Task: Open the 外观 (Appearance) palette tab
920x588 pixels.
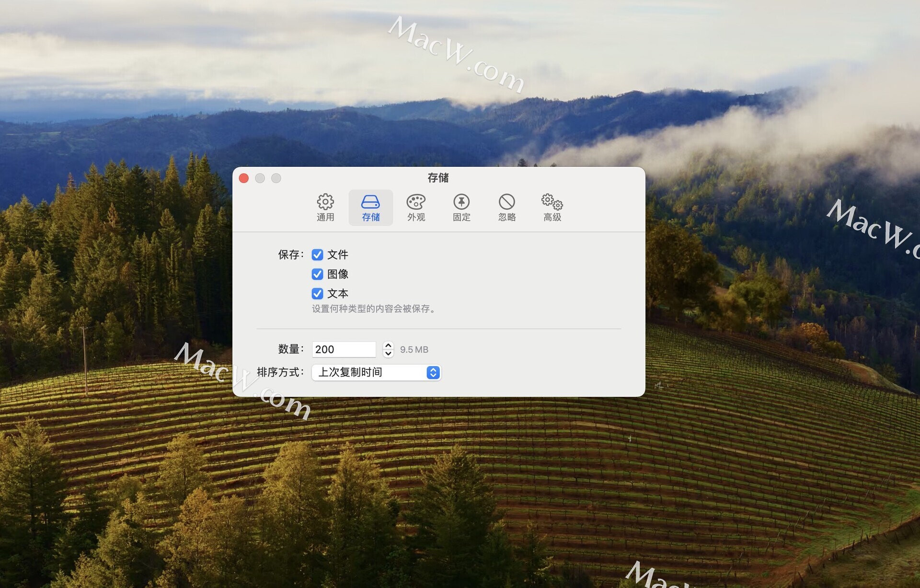Action: click(x=416, y=208)
